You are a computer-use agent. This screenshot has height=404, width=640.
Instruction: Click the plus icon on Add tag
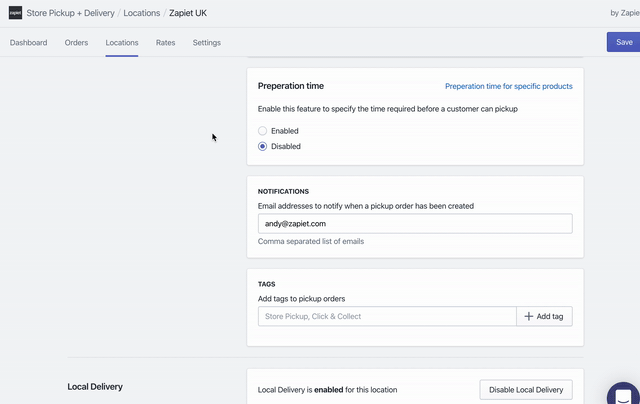point(529,316)
